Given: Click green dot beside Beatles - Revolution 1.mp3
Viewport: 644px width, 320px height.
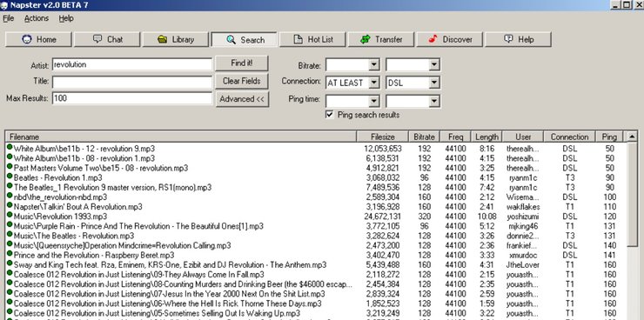Looking at the screenshot, I should 10,176.
